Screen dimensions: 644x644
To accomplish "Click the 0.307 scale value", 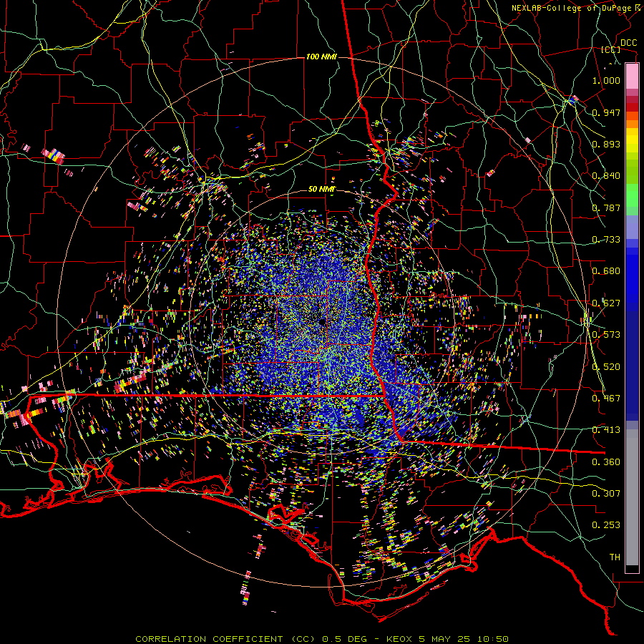I will [x=606, y=494].
